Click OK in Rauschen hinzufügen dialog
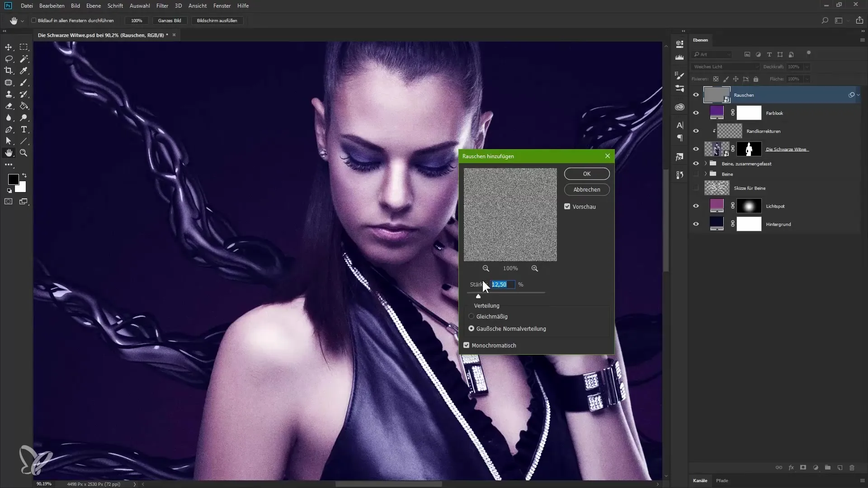The width and height of the screenshot is (868, 488). click(587, 174)
